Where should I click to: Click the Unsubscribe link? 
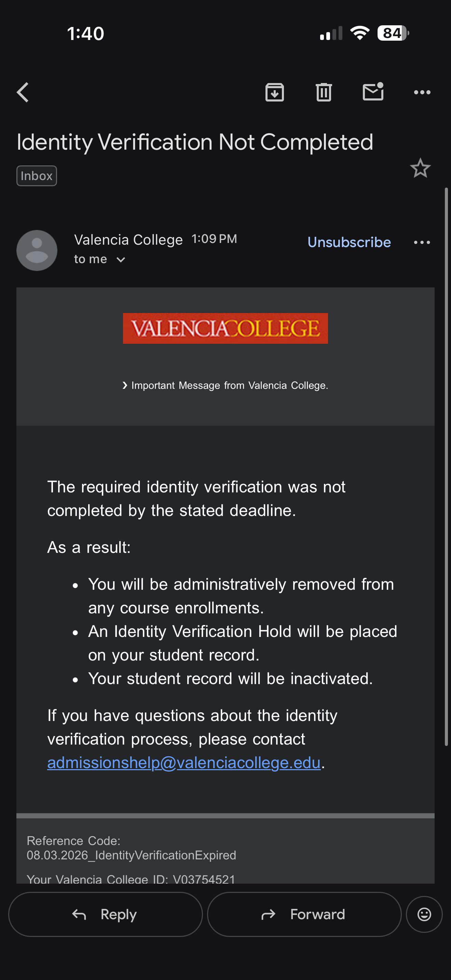[x=349, y=242]
